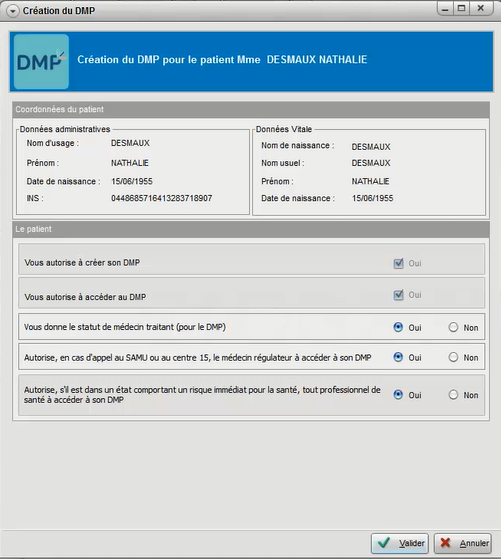Click the 'Le patient' section header
Viewport: 501px width, 559px height.
(x=251, y=229)
